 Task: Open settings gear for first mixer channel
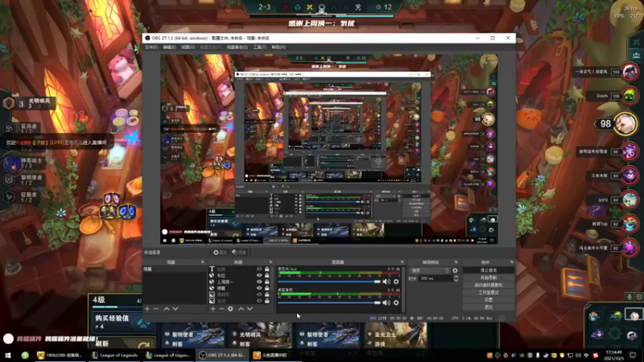pos(396,282)
